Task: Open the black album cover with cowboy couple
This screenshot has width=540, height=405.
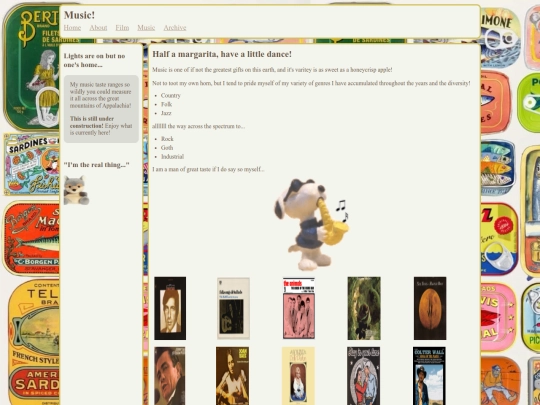Action: 364,376
